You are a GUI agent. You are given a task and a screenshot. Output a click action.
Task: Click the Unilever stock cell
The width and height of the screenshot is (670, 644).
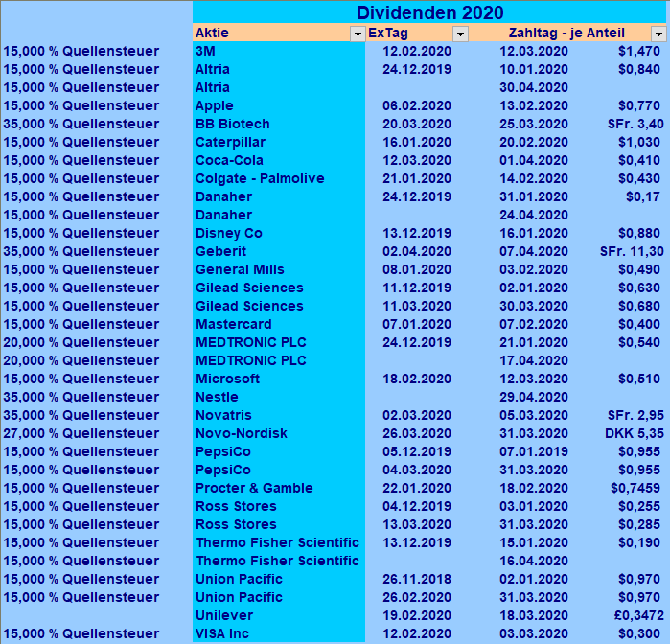(x=279, y=616)
